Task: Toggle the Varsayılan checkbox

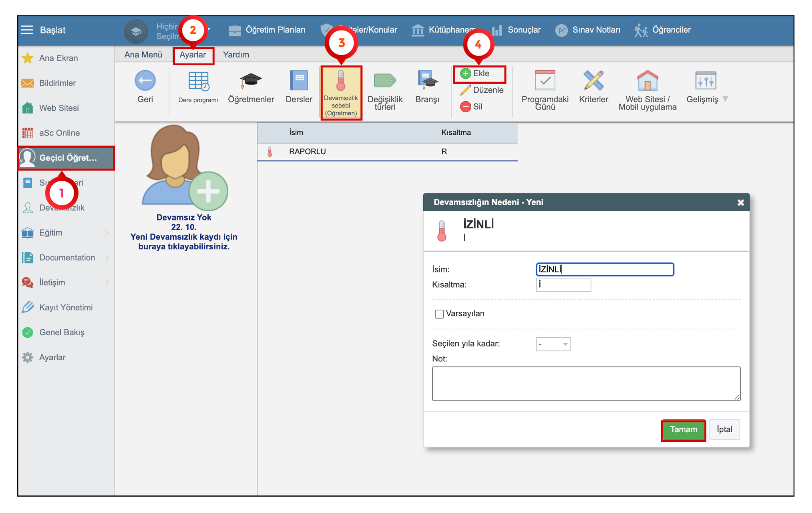Action: tap(439, 314)
